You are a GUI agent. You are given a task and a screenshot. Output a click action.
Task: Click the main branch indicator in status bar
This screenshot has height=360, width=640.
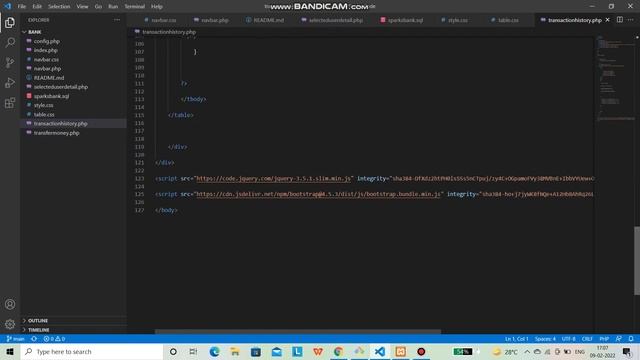pyautogui.click(x=15, y=339)
